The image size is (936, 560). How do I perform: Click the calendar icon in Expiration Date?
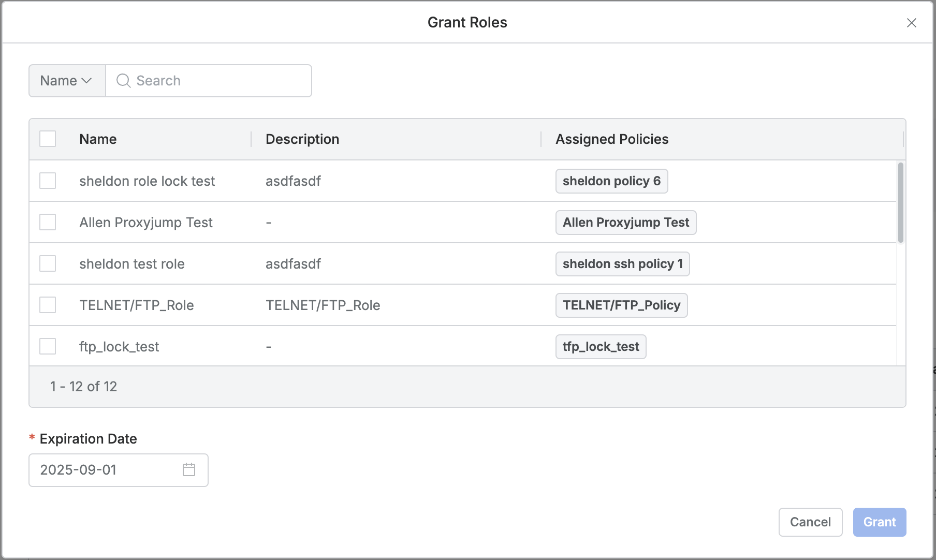(189, 469)
